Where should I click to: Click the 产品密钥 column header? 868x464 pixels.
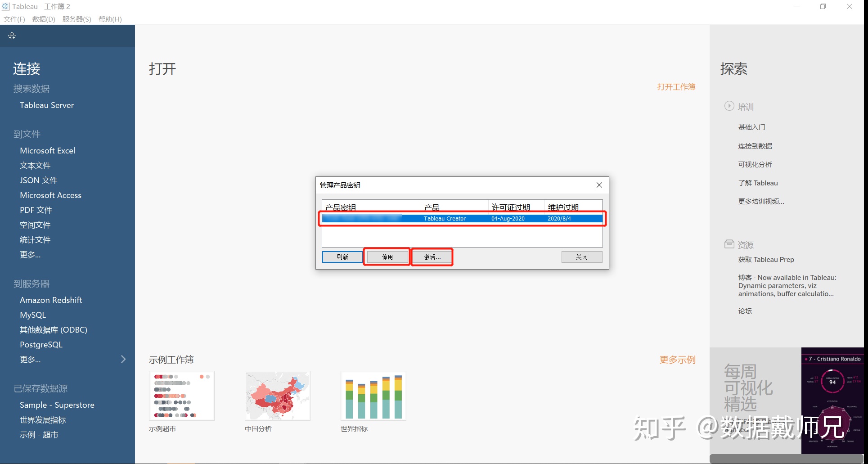[x=371, y=207]
